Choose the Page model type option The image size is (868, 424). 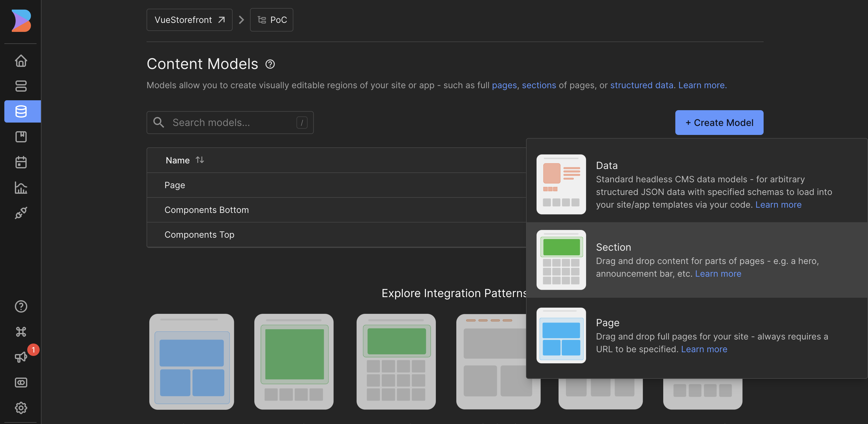(697, 335)
